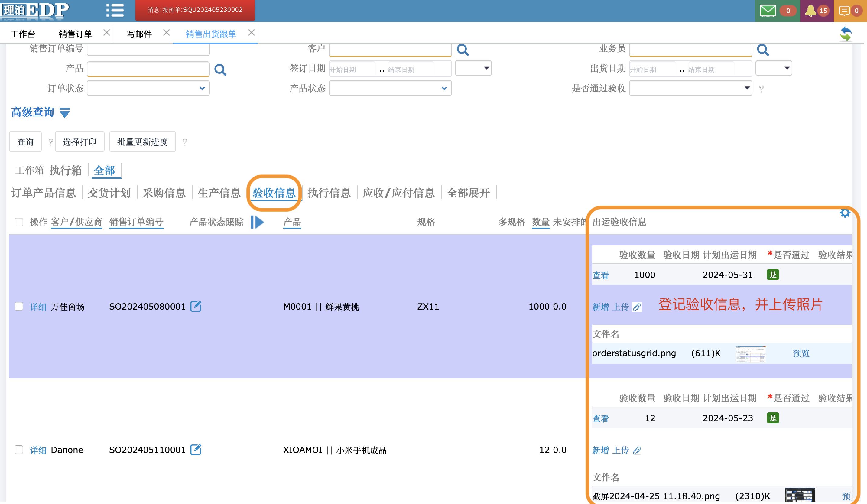Click the product search magnifier icon

[x=220, y=70]
